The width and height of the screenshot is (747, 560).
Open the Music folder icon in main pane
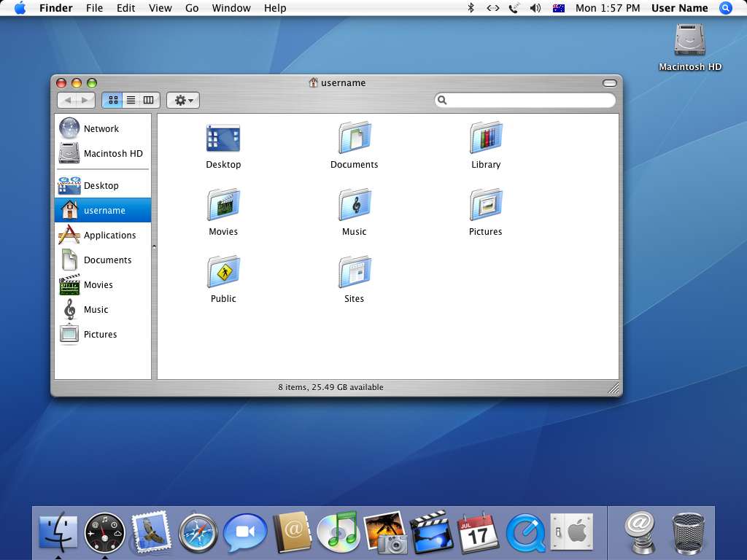pos(355,205)
